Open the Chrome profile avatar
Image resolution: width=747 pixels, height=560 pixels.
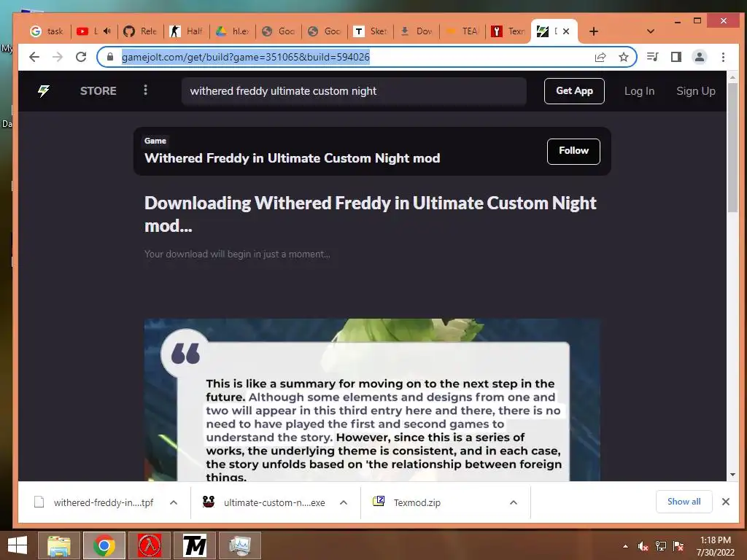click(700, 57)
